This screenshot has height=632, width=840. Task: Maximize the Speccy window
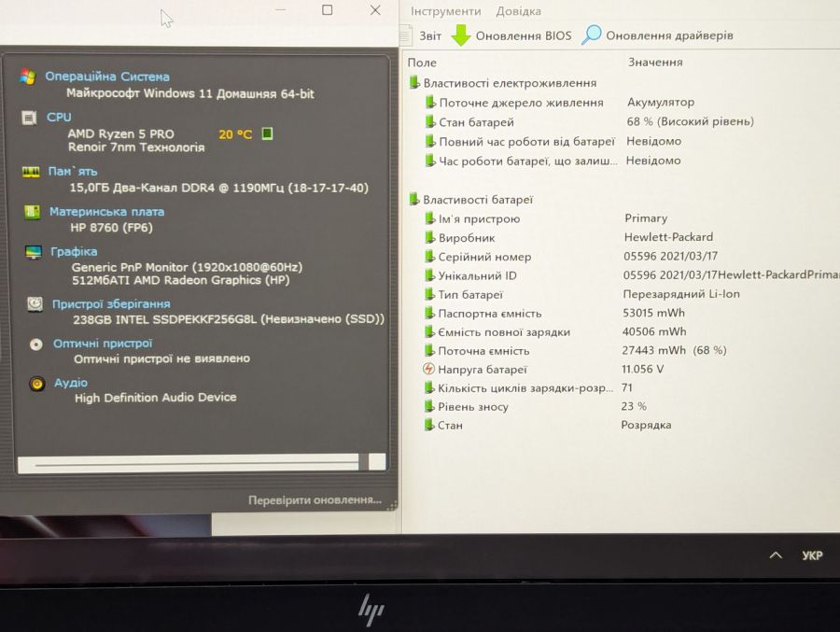[328, 10]
